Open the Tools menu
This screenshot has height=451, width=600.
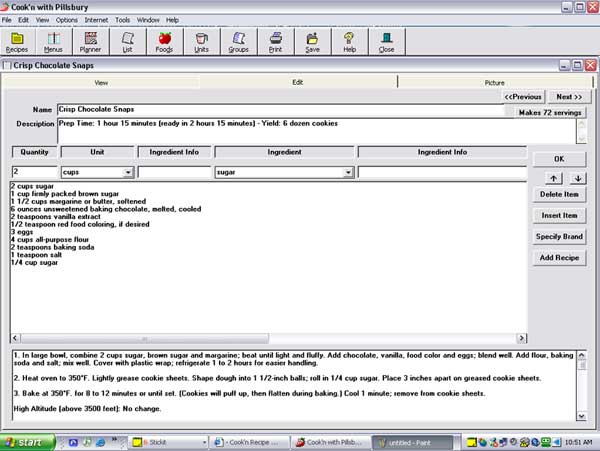point(122,20)
